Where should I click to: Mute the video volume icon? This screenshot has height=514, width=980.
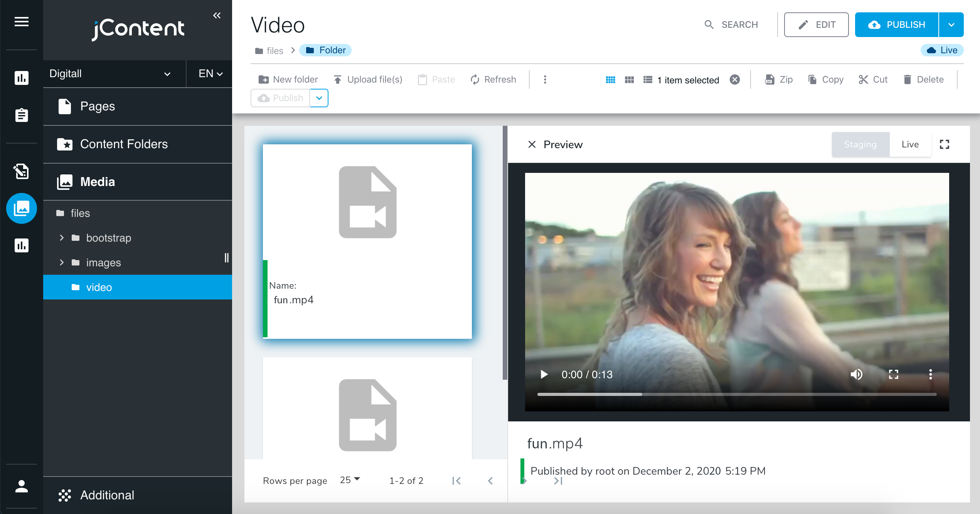coord(856,374)
